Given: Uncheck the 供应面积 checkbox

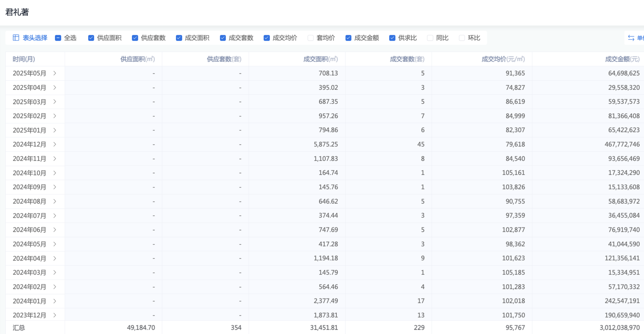Looking at the screenshot, I should pos(91,38).
